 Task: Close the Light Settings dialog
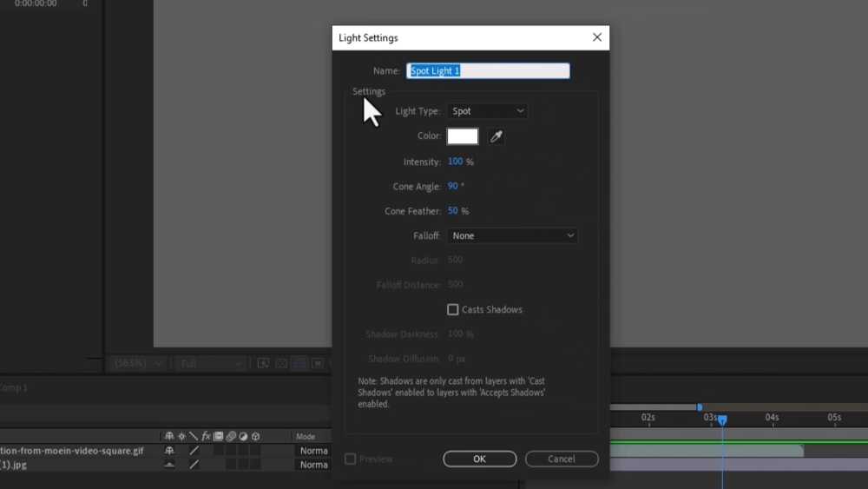(597, 37)
